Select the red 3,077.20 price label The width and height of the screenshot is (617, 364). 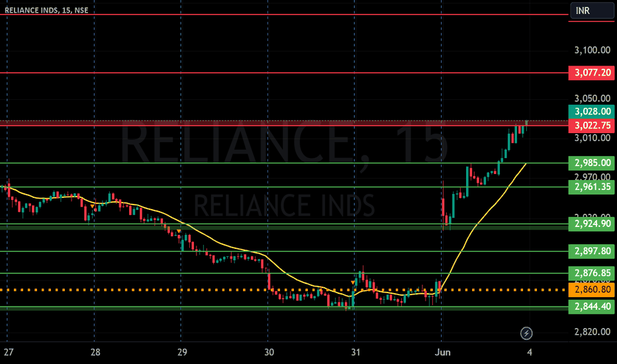click(591, 73)
